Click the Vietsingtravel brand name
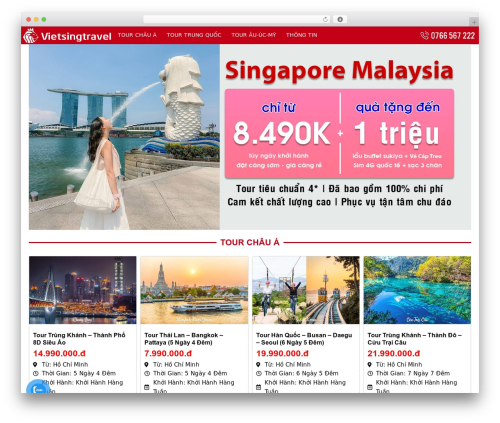 coord(76,36)
